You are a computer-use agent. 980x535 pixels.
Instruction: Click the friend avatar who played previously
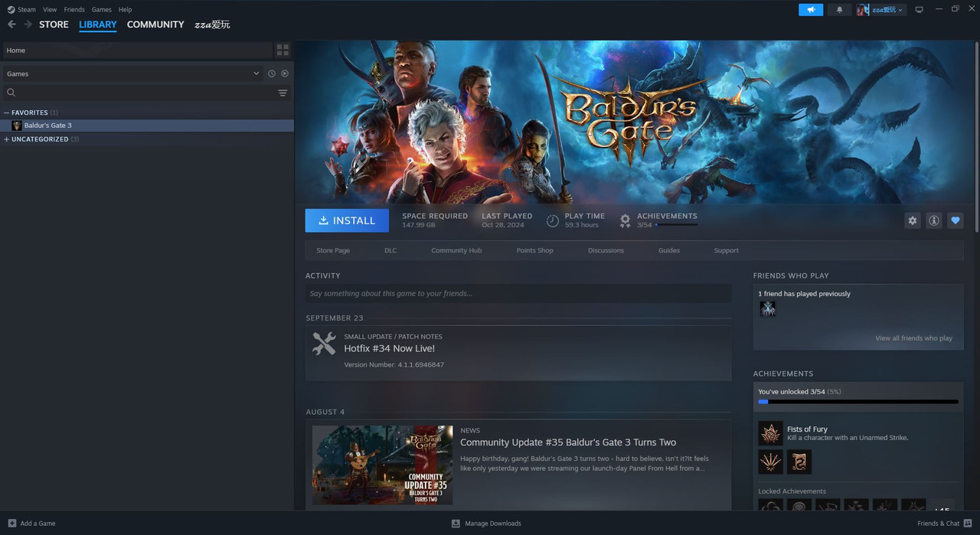(x=767, y=308)
